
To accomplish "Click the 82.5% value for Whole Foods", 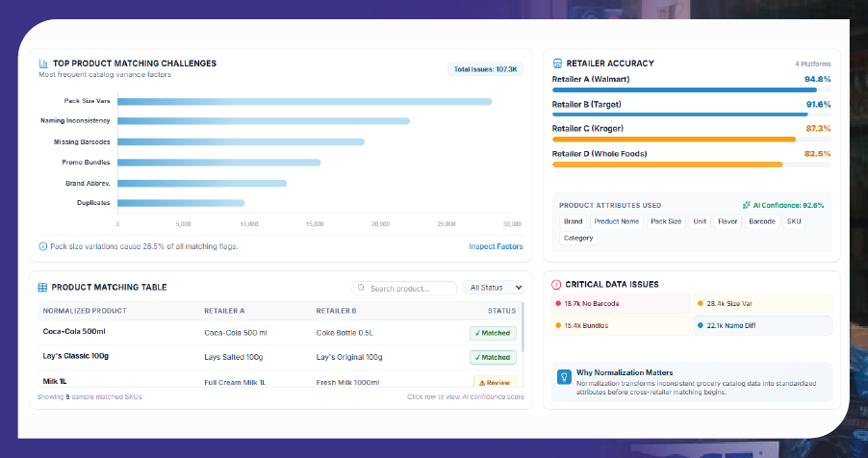I will (817, 153).
